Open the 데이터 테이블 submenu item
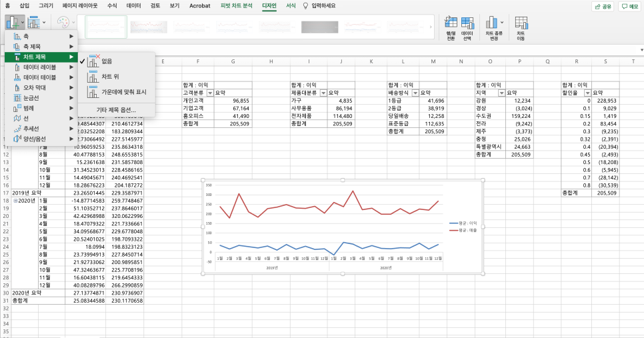The image size is (644, 338). 41,77
